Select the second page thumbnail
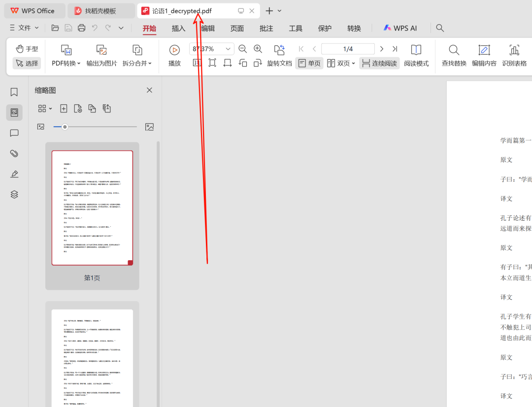This screenshot has height=407, width=532. click(92, 358)
